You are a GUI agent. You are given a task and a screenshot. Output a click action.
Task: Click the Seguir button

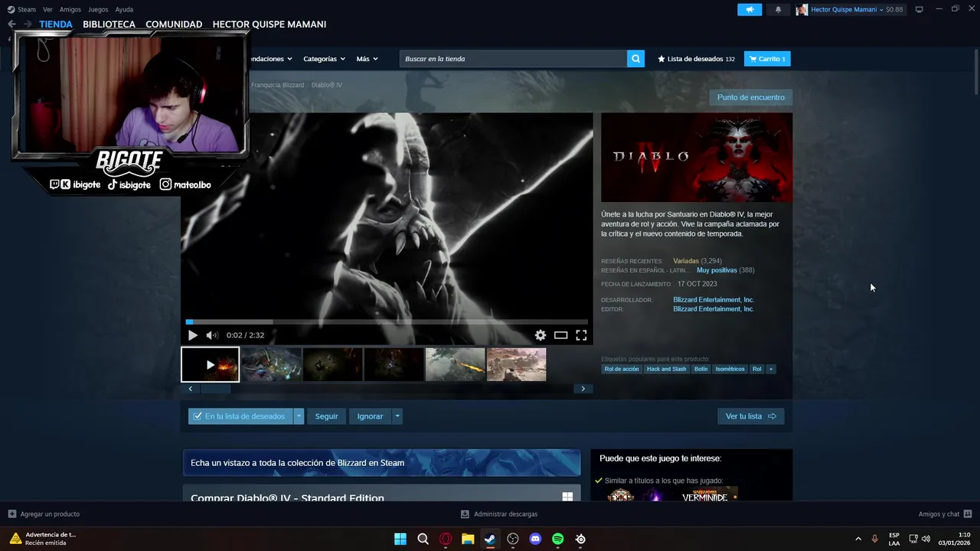[326, 416]
